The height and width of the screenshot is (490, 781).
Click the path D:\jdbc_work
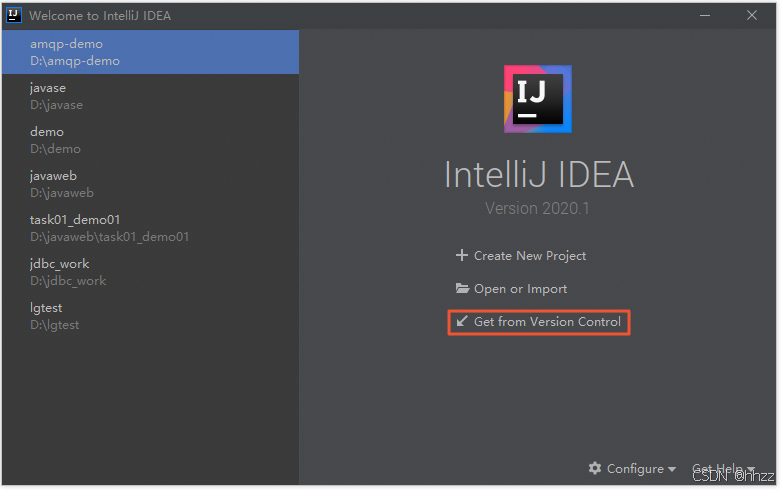(x=68, y=281)
